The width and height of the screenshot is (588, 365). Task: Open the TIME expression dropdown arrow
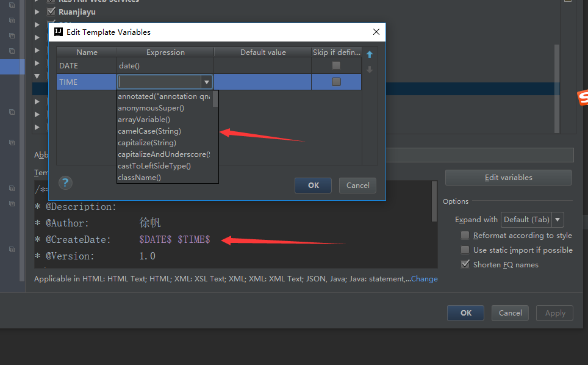pyautogui.click(x=207, y=82)
